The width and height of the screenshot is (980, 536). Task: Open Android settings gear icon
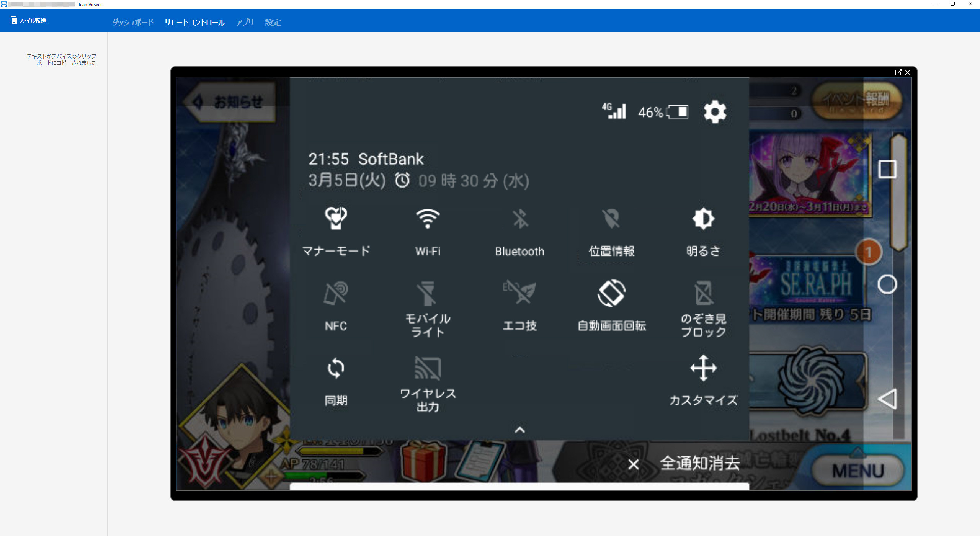[x=714, y=112]
